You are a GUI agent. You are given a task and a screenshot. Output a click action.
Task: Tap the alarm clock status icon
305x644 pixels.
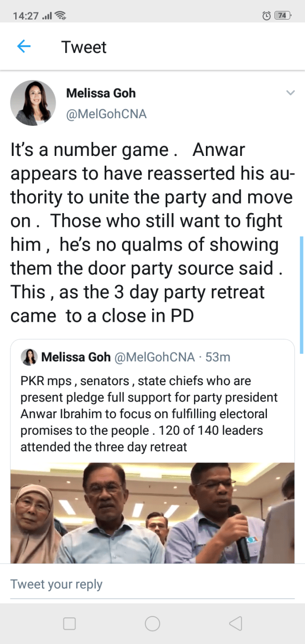(x=266, y=16)
